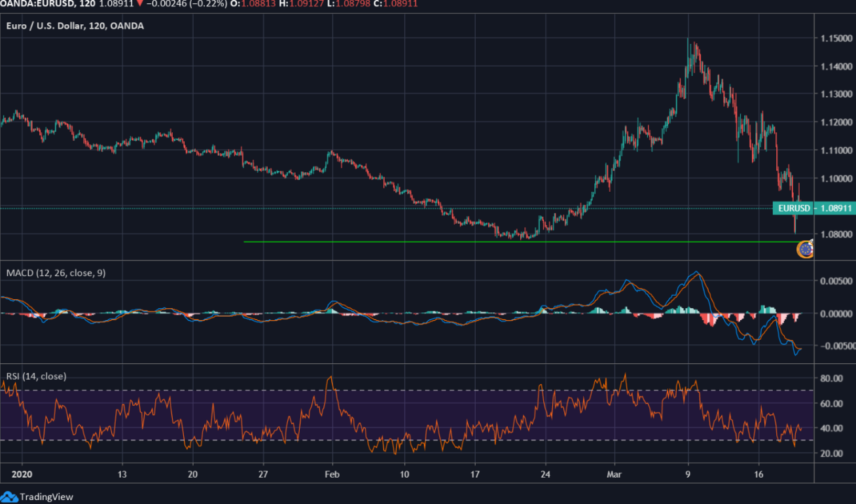
Task: Select the green horizontal support line
Action: tap(458, 242)
